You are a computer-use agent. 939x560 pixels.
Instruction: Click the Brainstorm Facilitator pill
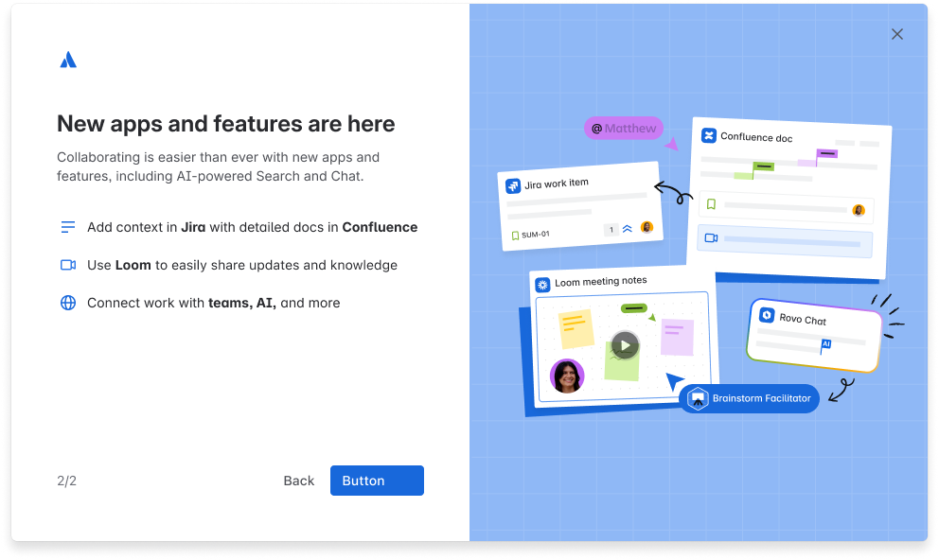[749, 398]
